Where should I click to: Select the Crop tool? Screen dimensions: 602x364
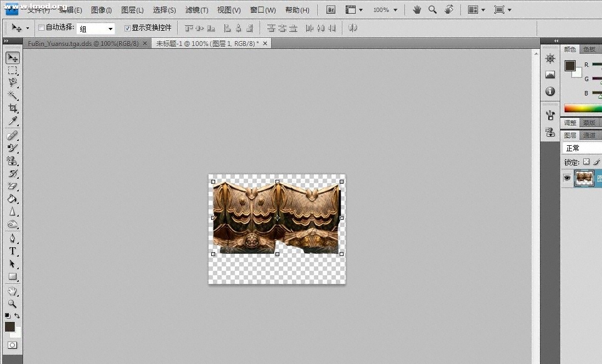point(13,109)
